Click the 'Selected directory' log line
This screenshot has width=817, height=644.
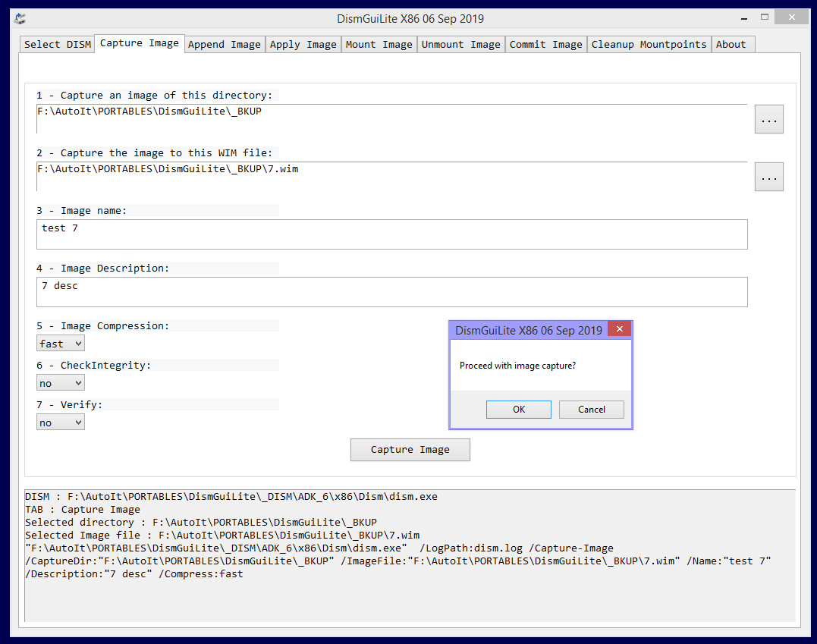201,522
